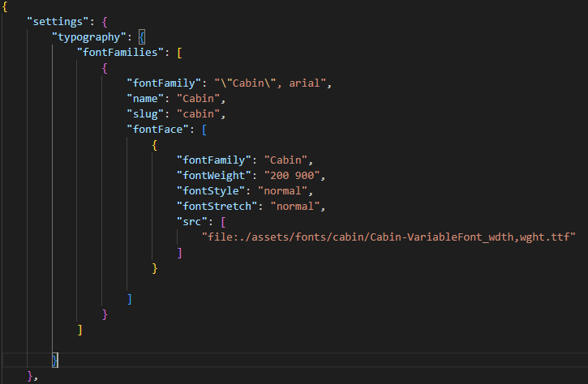
Task: Click the "Cabin" value of name
Action: tap(198, 99)
